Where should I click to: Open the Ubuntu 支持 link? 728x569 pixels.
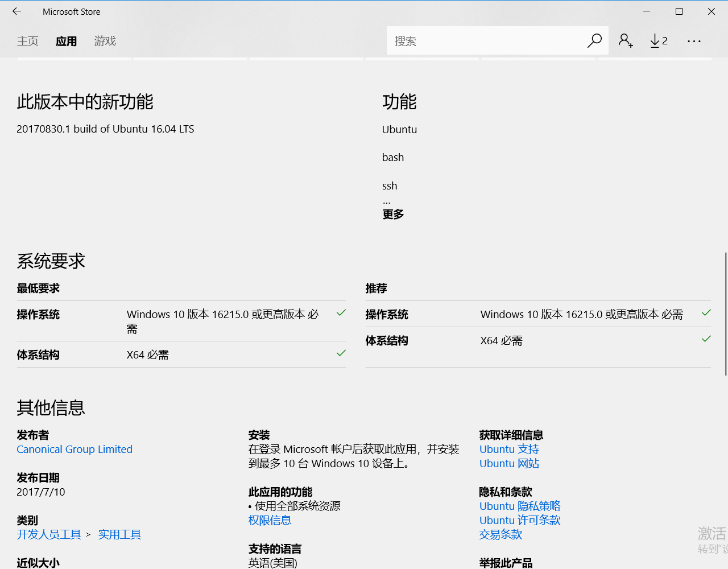click(509, 449)
